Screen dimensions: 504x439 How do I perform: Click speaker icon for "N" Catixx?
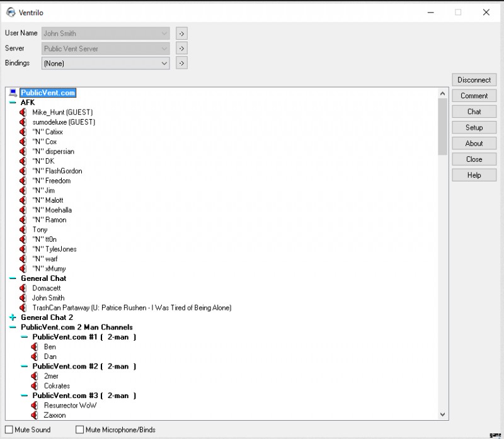coord(23,132)
